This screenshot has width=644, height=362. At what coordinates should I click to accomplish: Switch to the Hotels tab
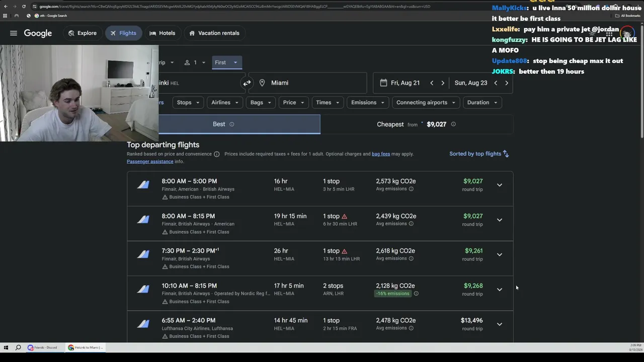point(162,33)
